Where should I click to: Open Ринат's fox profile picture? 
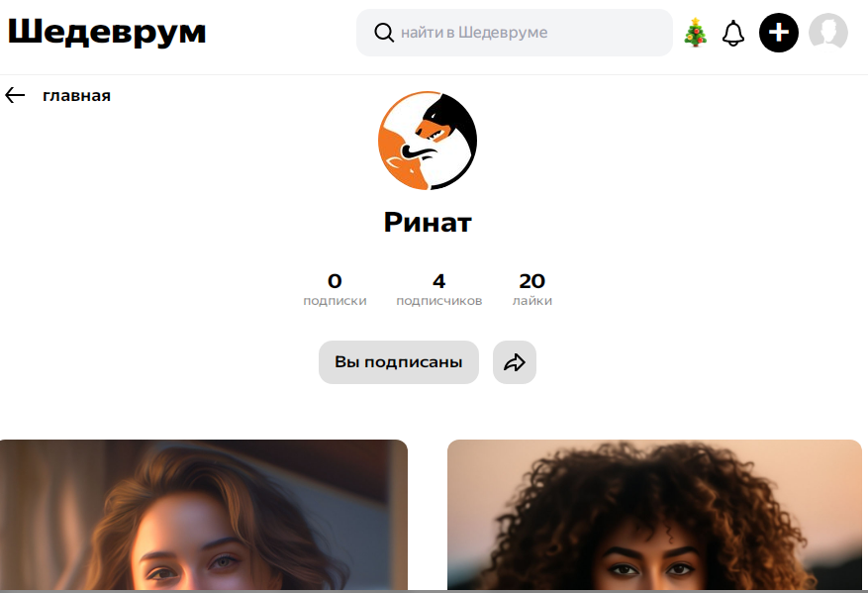click(428, 141)
